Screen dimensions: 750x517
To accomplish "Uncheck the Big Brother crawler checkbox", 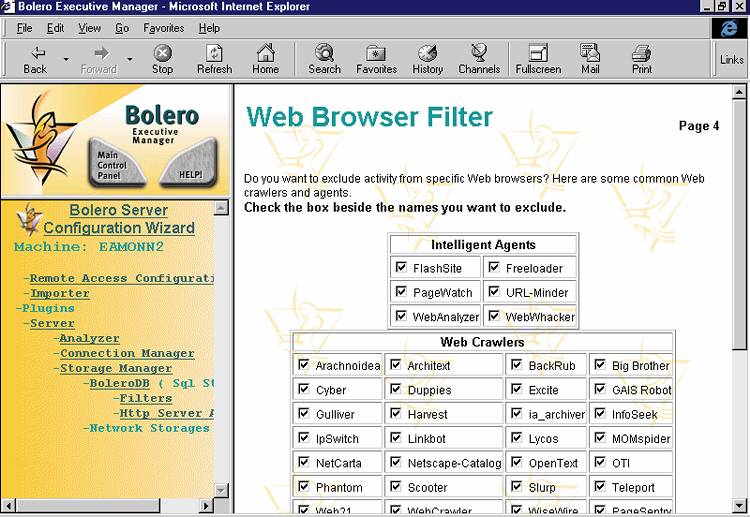I will [x=598, y=365].
